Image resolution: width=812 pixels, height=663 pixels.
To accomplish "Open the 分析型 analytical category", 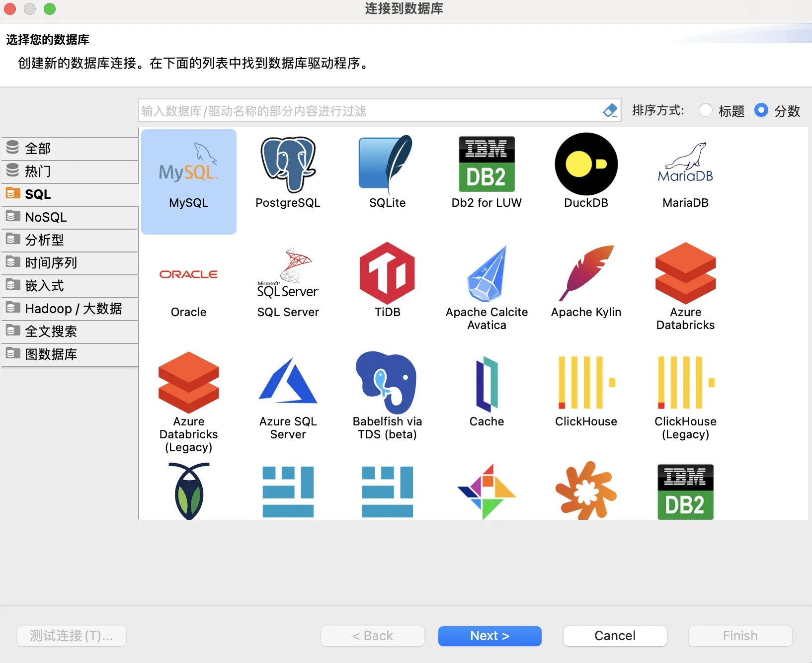I will (x=70, y=240).
